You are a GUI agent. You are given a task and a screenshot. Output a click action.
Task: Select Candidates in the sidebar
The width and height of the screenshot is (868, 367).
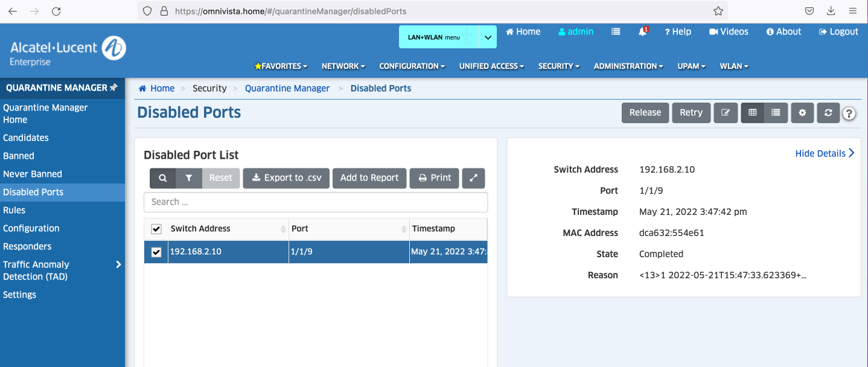pyautogui.click(x=26, y=138)
